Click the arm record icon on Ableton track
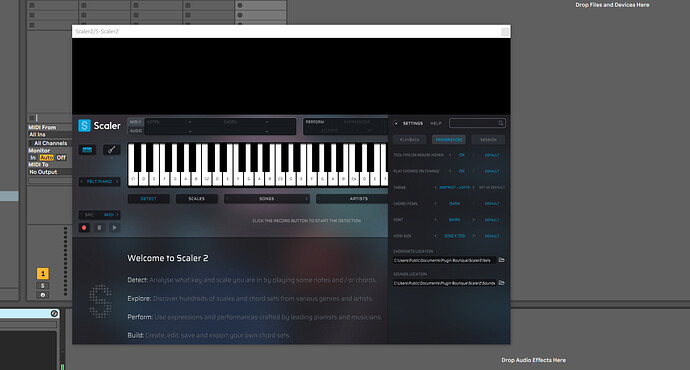This screenshot has height=370, width=690. (x=43, y=295)
